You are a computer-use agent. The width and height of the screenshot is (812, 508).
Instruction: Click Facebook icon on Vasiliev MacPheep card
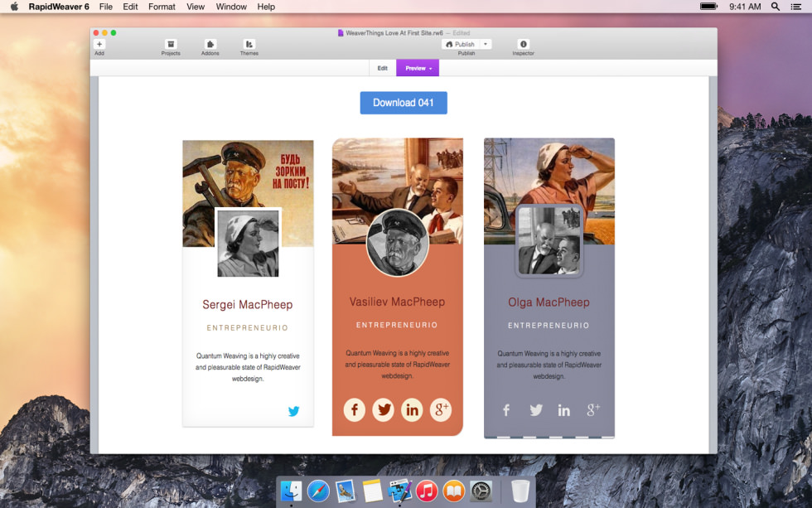coord(355,409)
